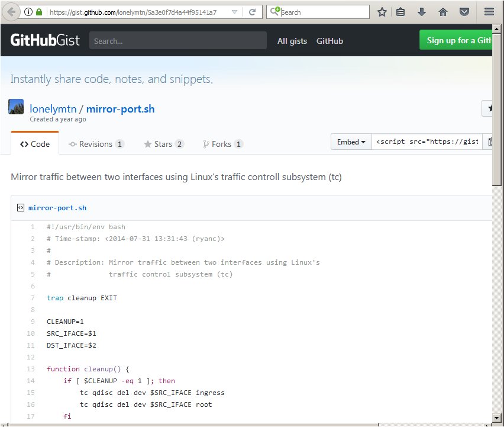Click the Gist search input field
This screenshot has width=504, height=427.
(177, 41)
